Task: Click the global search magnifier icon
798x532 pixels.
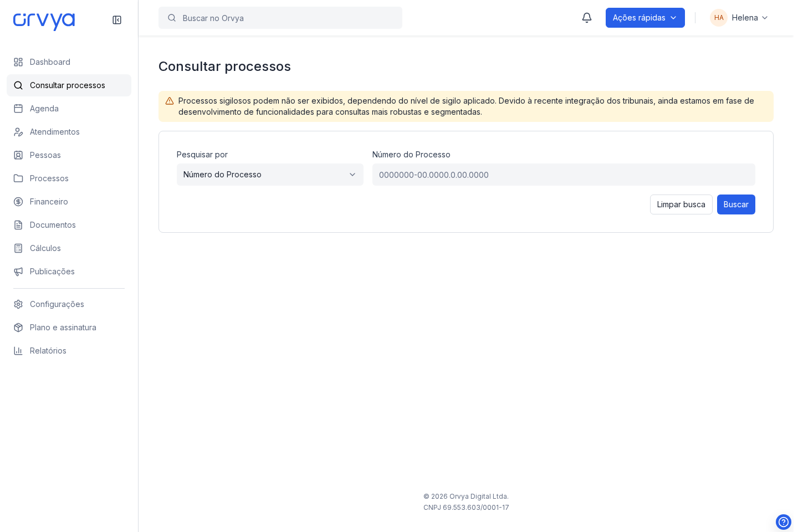Action: pyautogui.click(x=172, y=18)
